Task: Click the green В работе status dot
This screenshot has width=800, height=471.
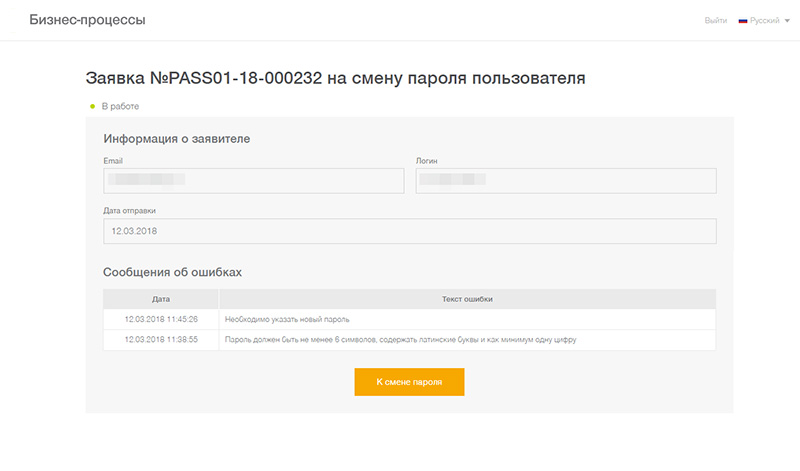Action: pos(92,107)
